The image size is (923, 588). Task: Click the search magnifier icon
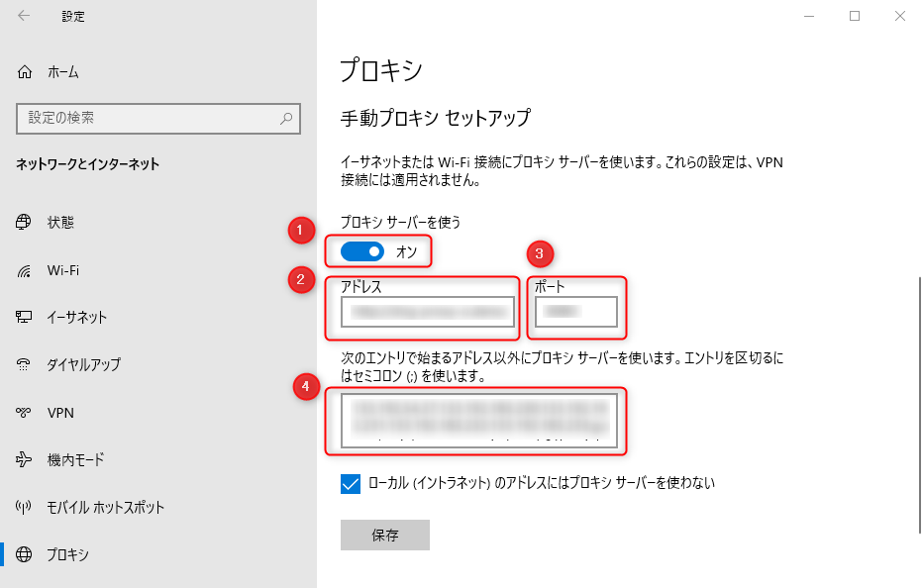point(286,118)
